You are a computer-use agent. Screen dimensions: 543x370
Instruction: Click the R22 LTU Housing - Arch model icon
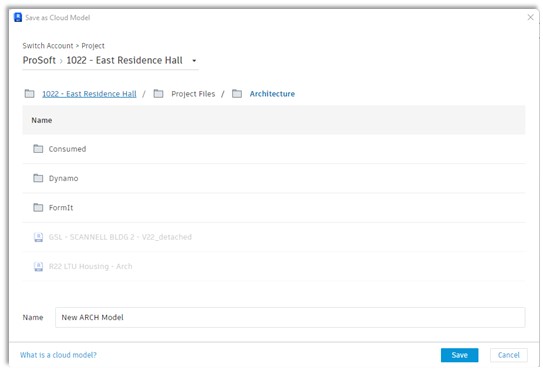38,266
